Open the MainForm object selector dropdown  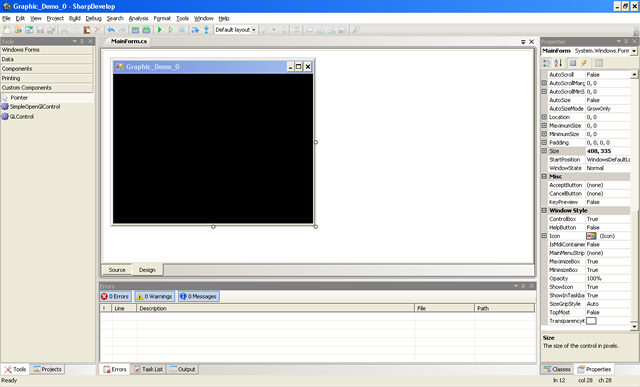[x=633, y=51]
